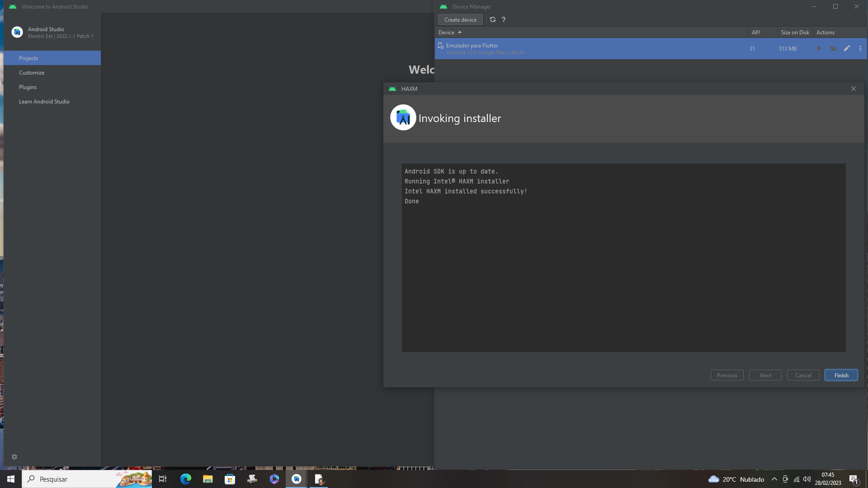Show Emulador para Flutter files on disk

833,48
